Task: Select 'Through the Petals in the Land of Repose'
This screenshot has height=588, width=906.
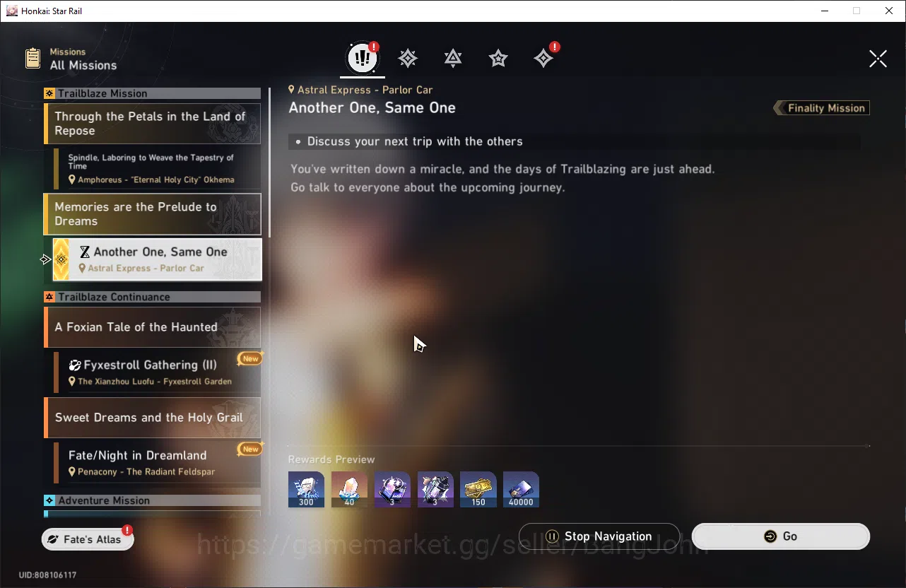Action: pos(152,124)
